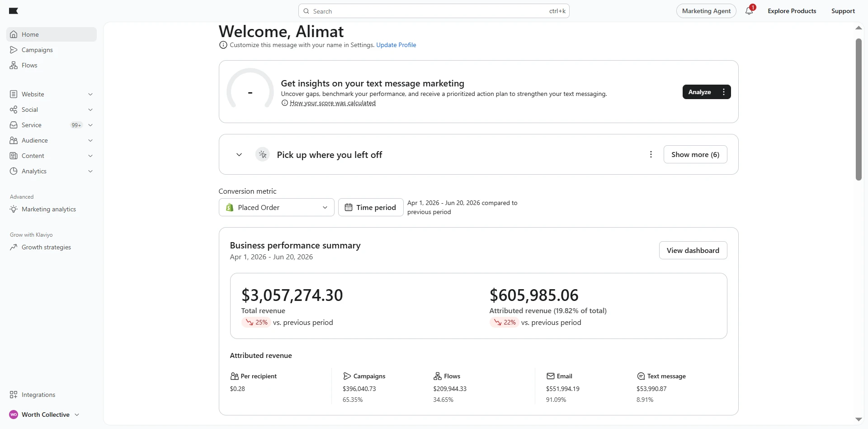Image resolution: width=868 pixels, height=429 pixels.
Task: Click the Marketing analytics lightbulb icon
Action: click(14, 209)
